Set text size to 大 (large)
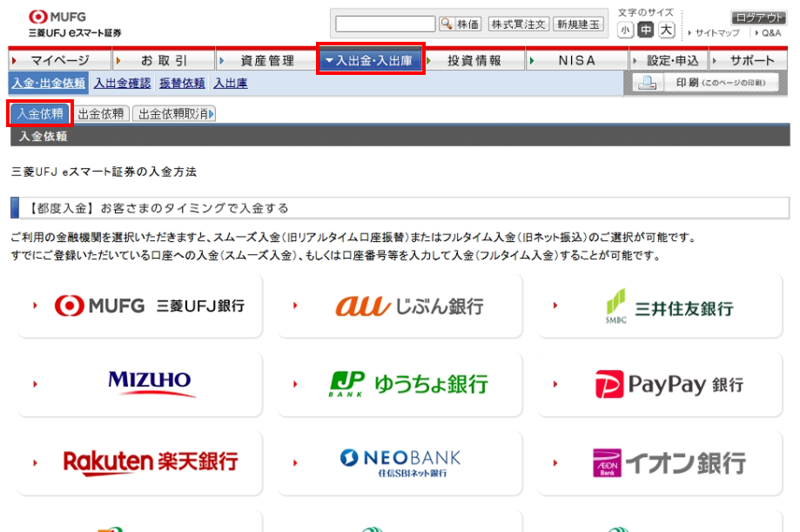Image resolution: width=800 pixels, height=532 pixels. 666,30
